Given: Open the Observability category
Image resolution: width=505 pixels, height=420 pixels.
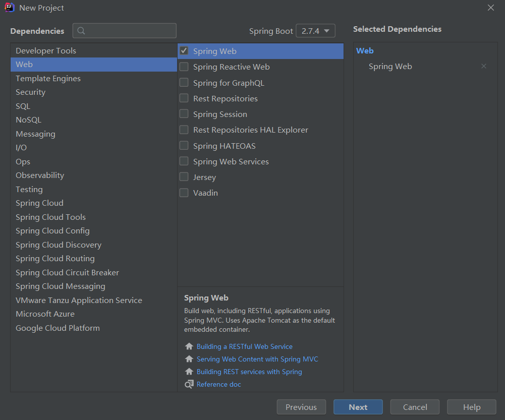Looking at the screenshot, I should [94, 175].
